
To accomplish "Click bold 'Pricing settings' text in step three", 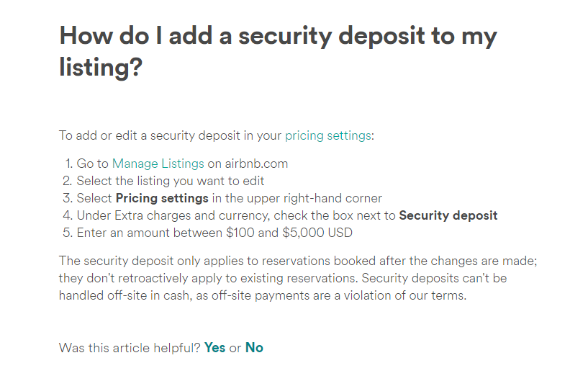I will (162, 198).
